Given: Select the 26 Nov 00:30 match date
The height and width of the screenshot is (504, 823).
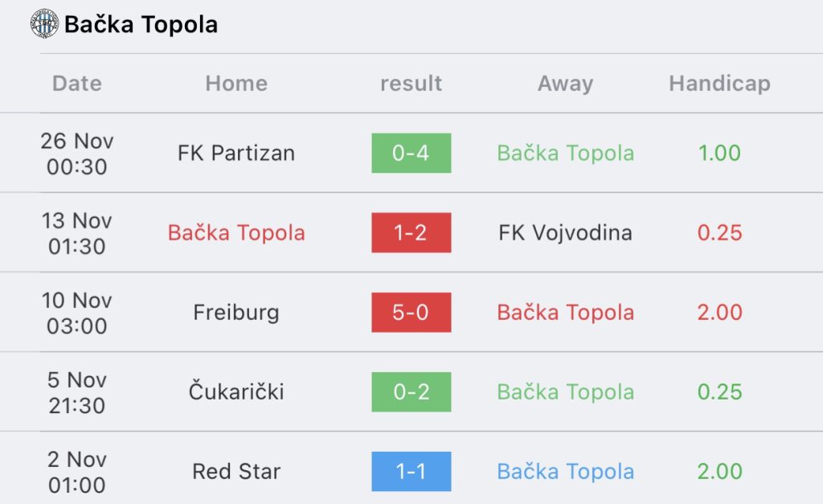Looking at the screenshot, I should [77, 154].
